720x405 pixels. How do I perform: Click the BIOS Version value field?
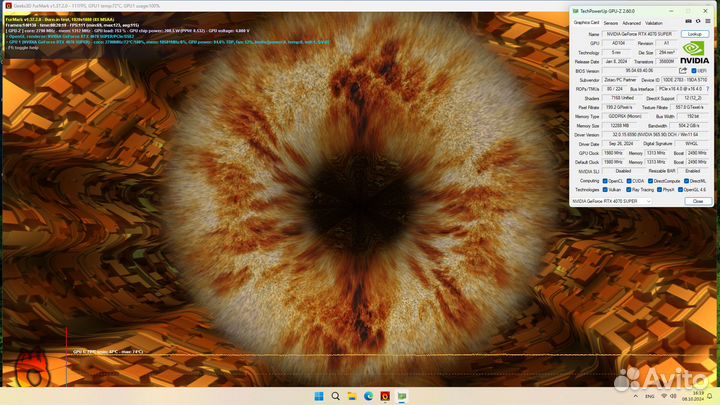coord(639,71)
